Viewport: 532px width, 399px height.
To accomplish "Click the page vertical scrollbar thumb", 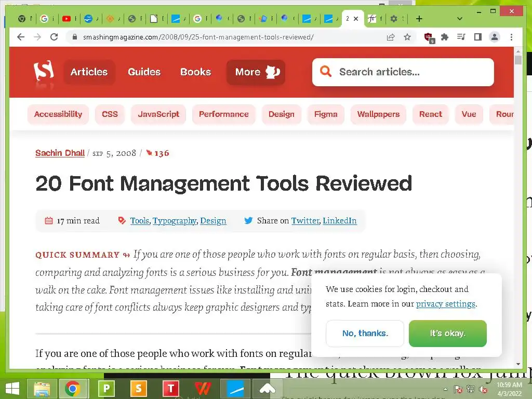I will click(x=518, y=60).
